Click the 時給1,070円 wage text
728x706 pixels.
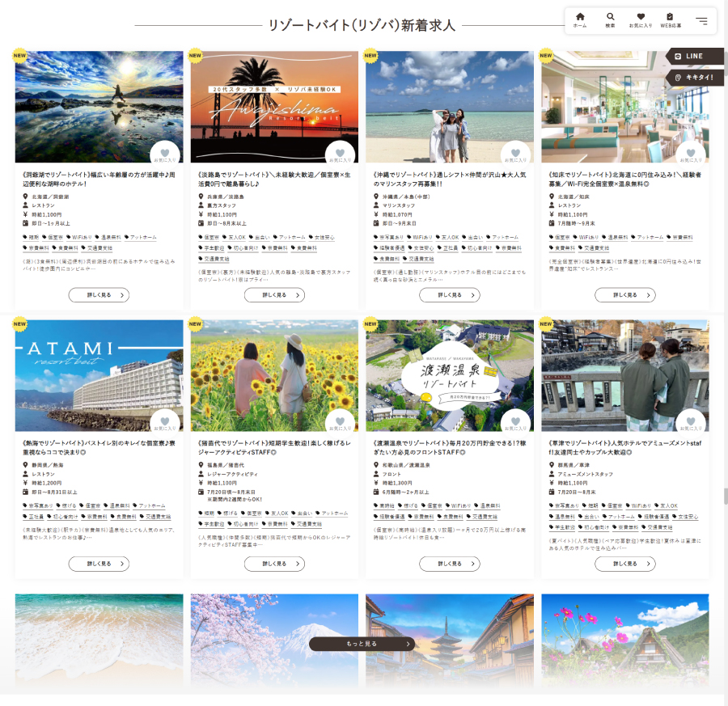coord(397,215)
